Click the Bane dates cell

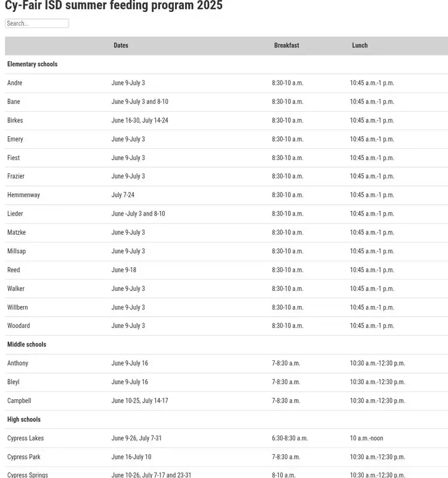click(140, 102)
